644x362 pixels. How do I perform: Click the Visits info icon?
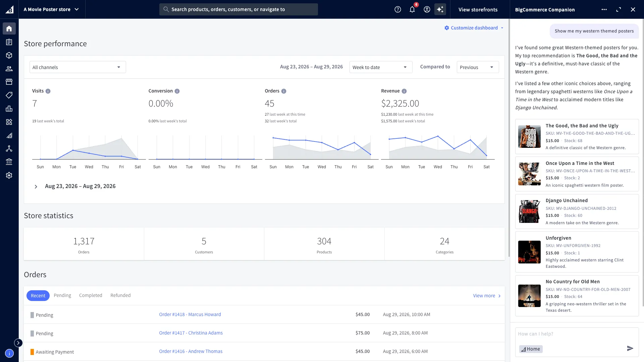tap(48, 91)
